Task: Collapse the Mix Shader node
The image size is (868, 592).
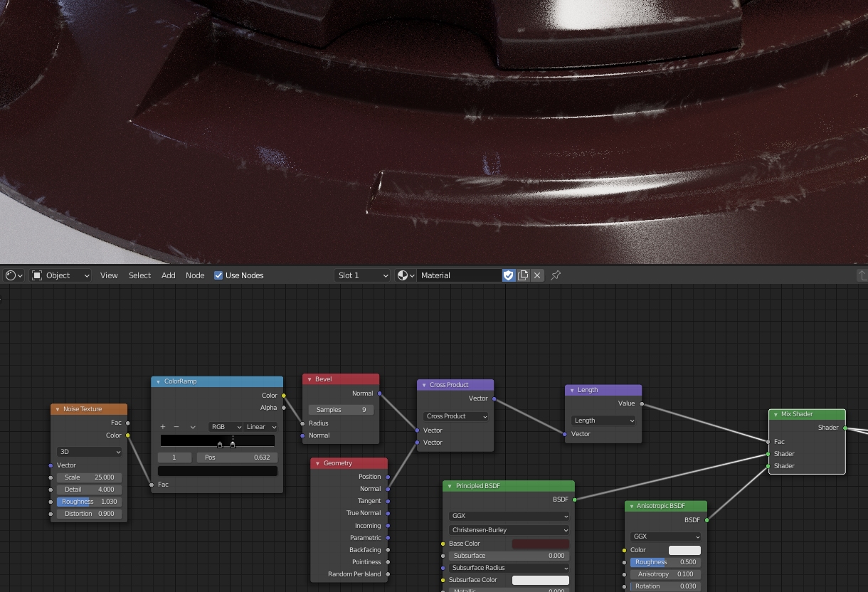Action: [776, 414]
